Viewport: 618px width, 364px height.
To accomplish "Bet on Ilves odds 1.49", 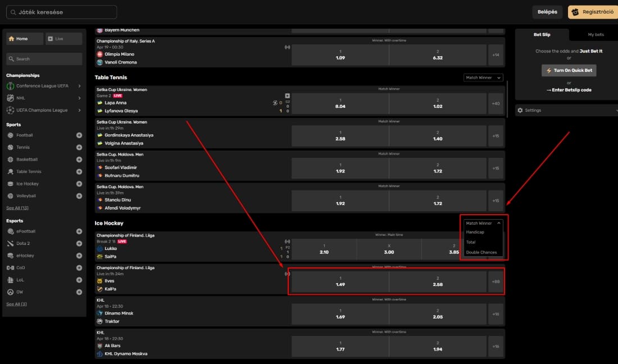I will [340, 281].
